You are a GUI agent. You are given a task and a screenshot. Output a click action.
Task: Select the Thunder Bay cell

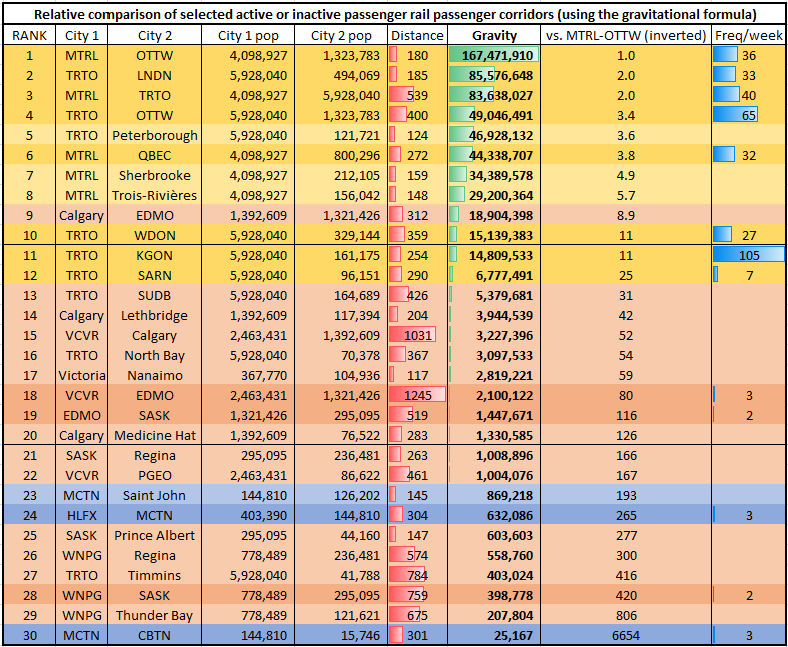click(x=155, y=615)
